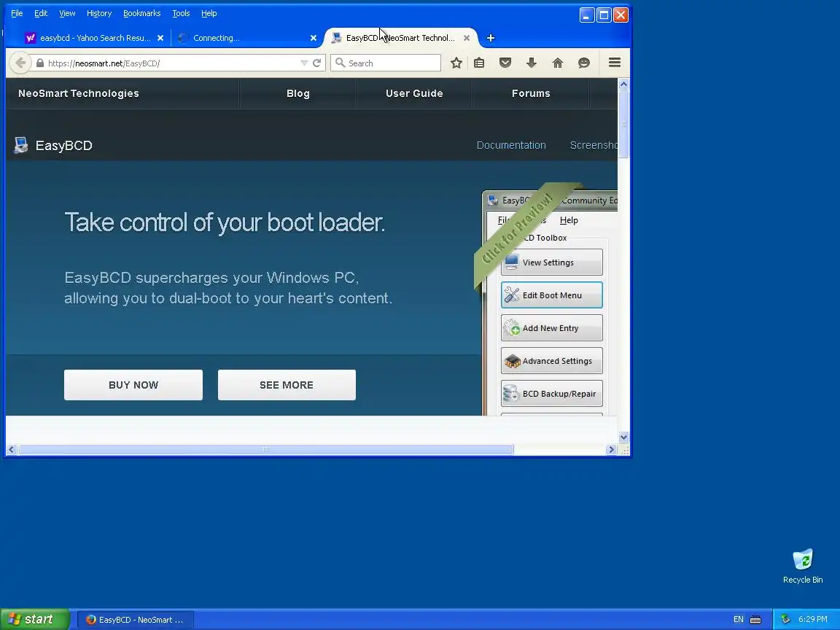Open the File menu
Image resolution: width=840 pixels, height=630 pixels.
[x=17, y=13]
